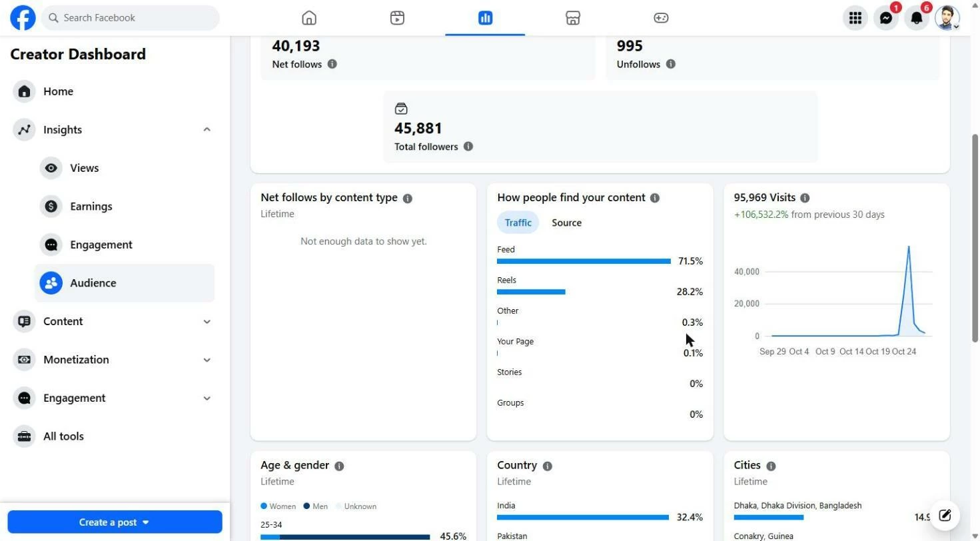This screenshot has width=980, height=541.
Task: Switch to the Source view
Action: click(x=566, y=223)
